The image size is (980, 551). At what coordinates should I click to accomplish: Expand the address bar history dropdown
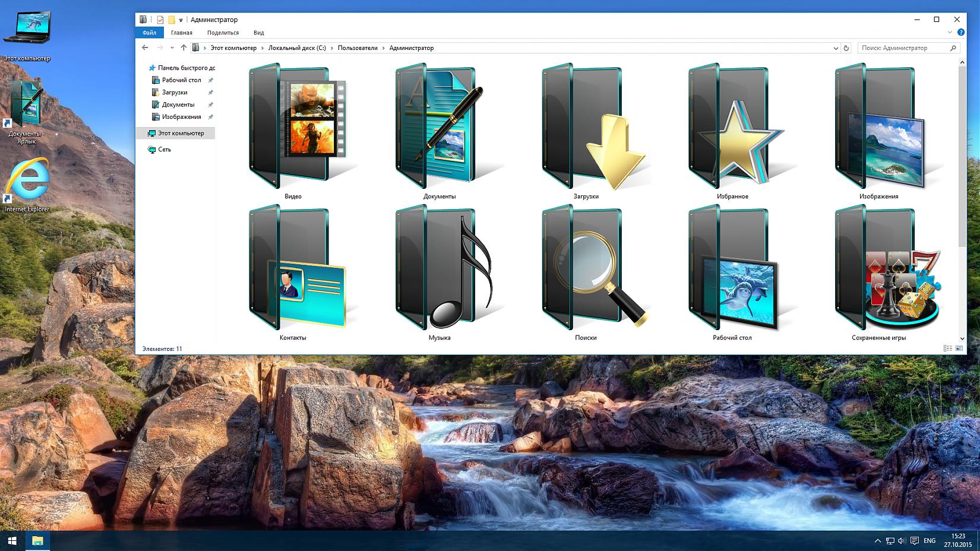click(x=836, y=48)
